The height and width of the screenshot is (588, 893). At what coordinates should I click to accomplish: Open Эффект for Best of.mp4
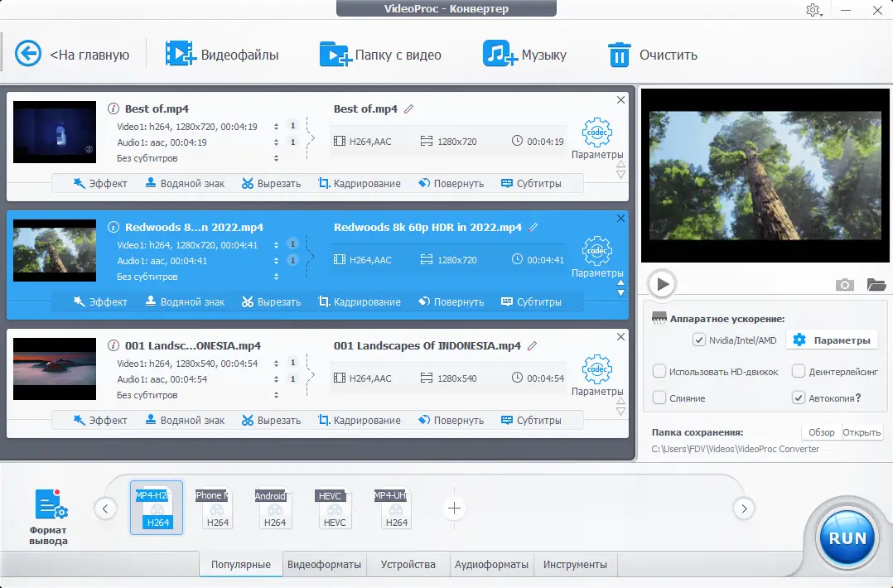100,183
